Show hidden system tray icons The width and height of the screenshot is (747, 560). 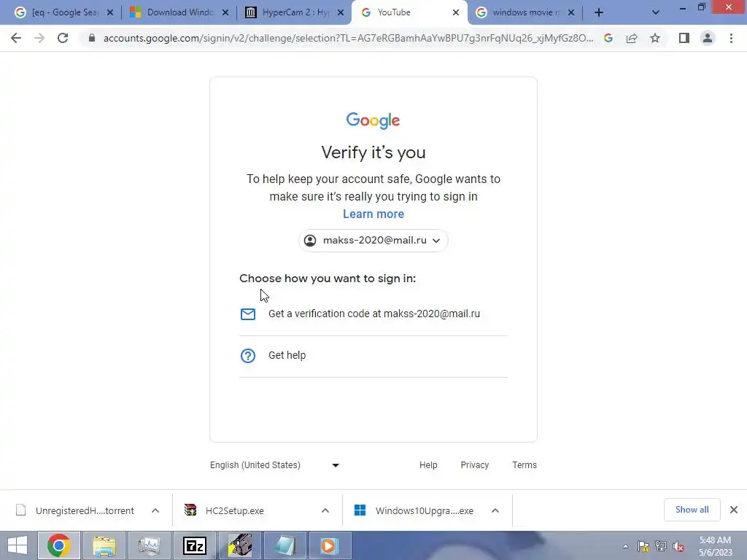coord(625,546)
